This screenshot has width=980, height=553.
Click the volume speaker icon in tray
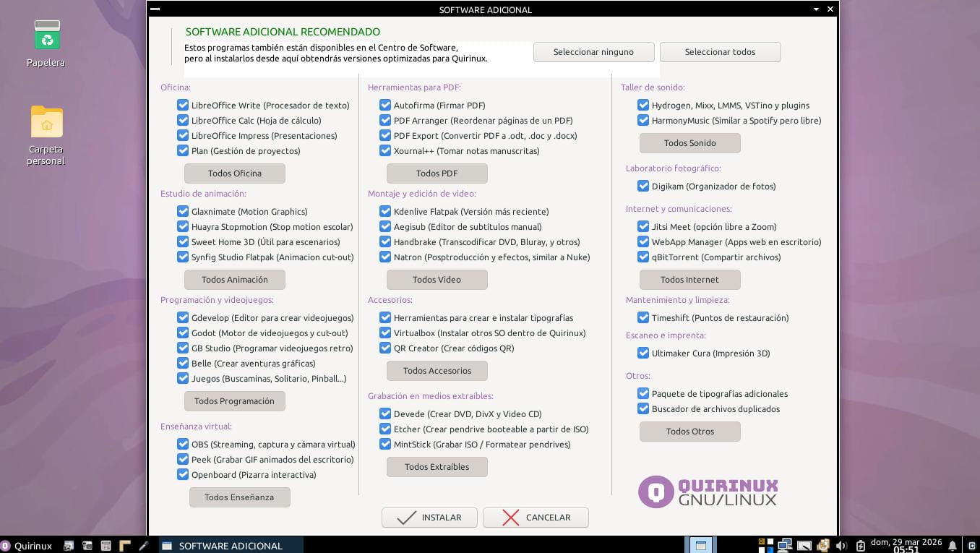tap(841, 546)
